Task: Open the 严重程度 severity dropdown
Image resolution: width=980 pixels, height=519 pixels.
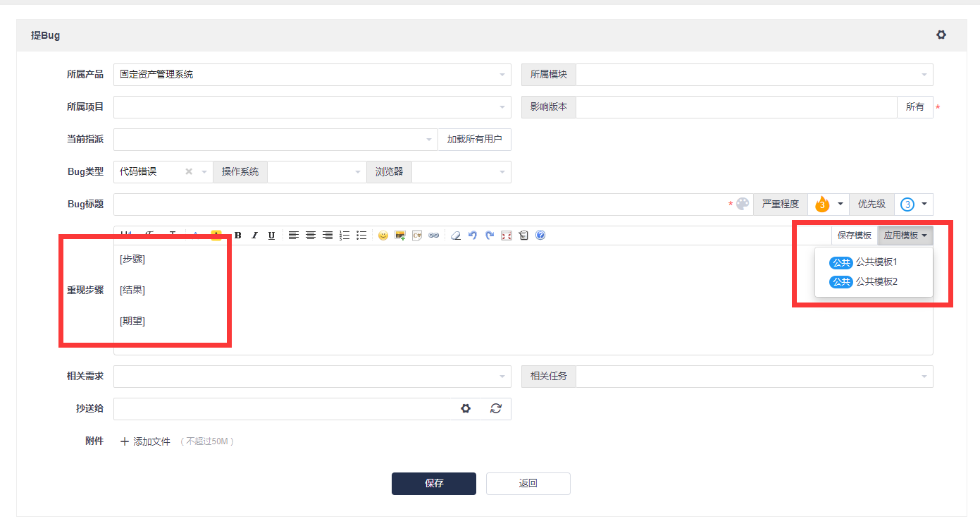Action: (829, 204)
